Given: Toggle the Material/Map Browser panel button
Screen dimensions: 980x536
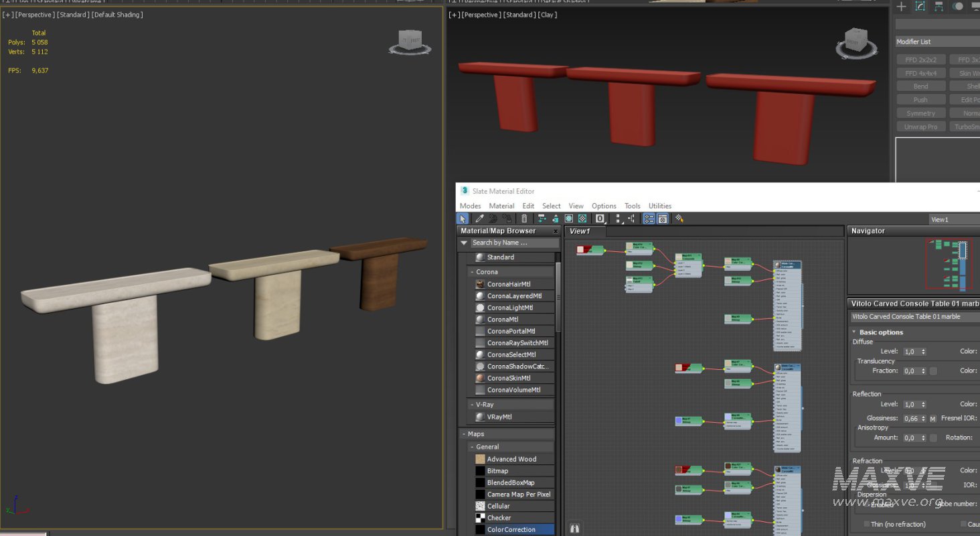Looking at the screenshot, I should 649,218.
